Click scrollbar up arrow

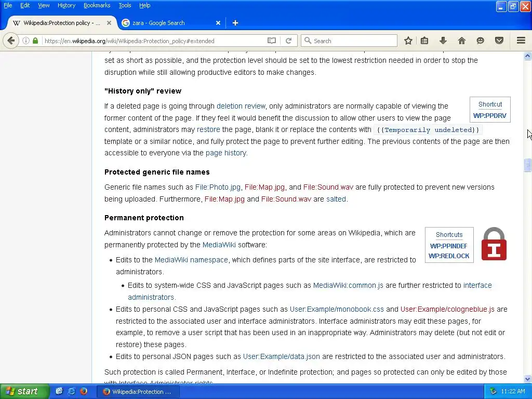[x=528, y=56]
